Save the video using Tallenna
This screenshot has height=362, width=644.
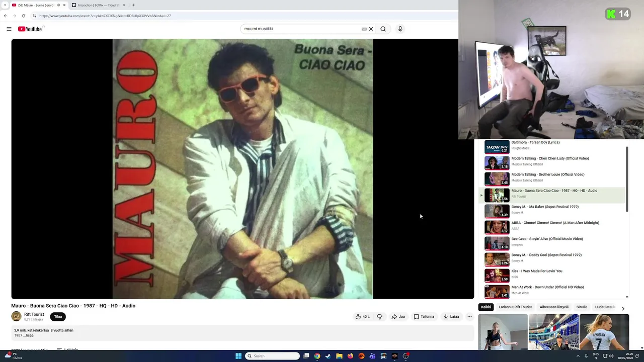tap(424, 317)
